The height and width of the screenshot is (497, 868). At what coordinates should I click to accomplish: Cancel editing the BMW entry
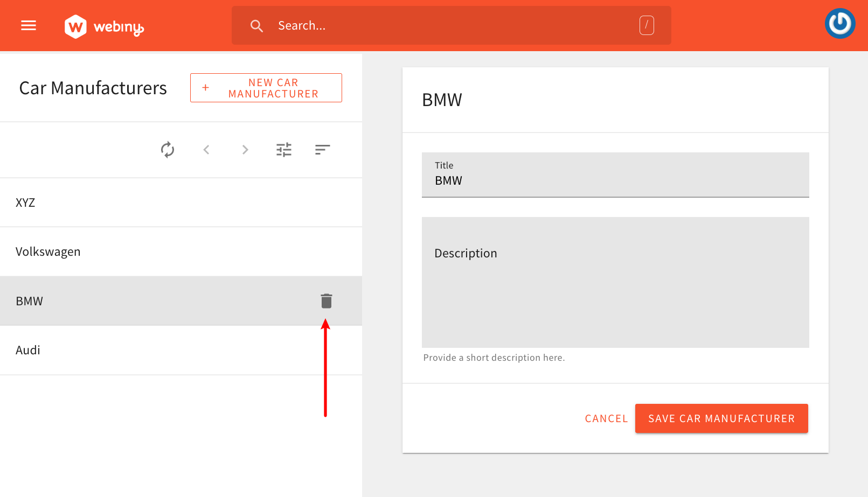click(x=606, y=418)
